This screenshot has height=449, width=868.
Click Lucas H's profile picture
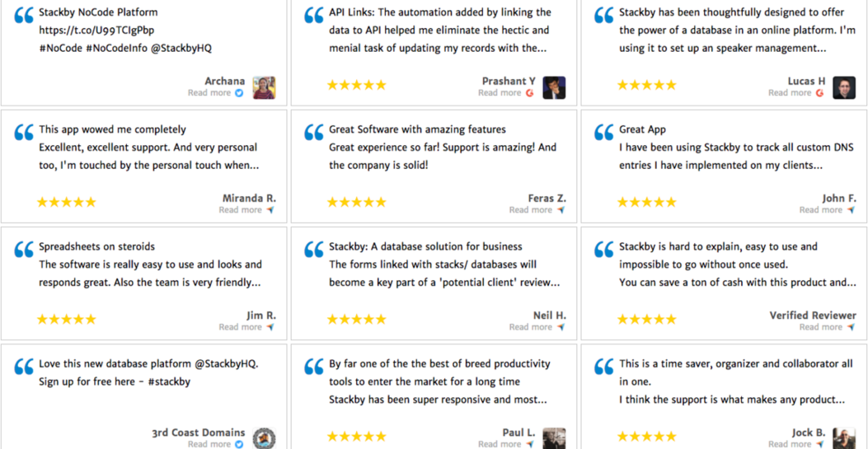click(844, 87)
